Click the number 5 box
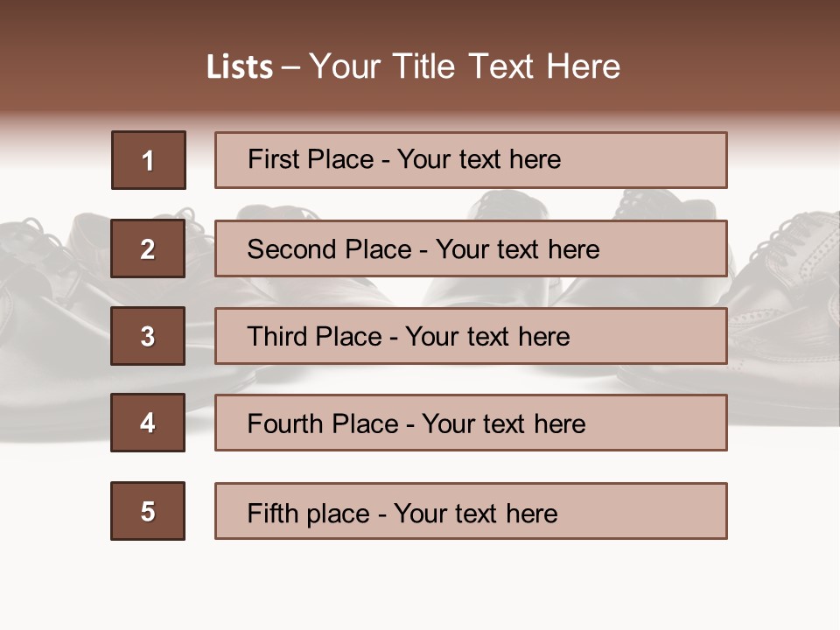The height and width of the screenshot is (630, 840). 148,511
